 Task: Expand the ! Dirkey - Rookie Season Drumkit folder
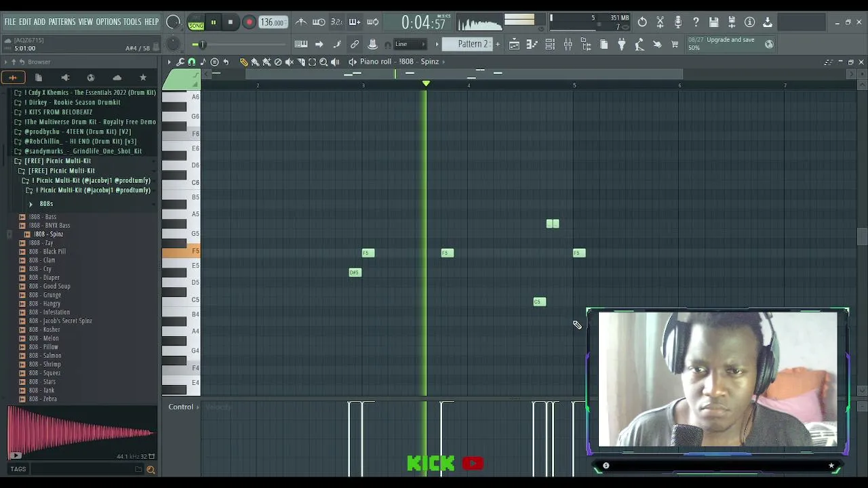coord(73,102)
